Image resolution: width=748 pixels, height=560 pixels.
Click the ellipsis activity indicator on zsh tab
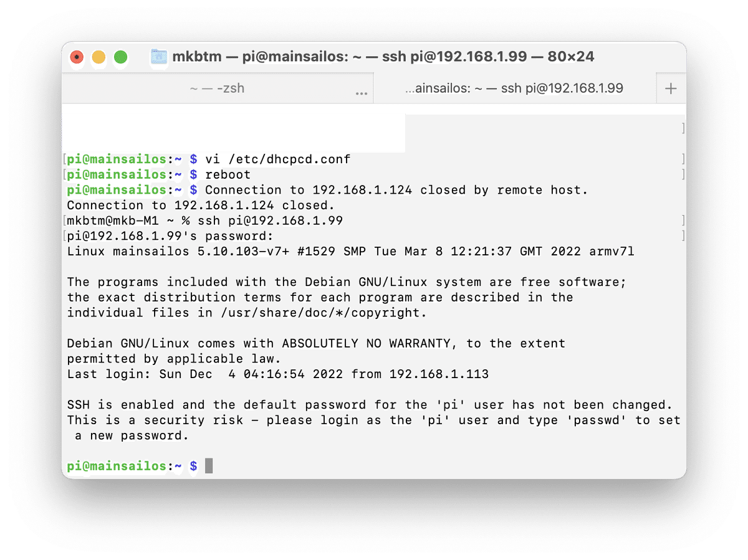click(362, 93)
